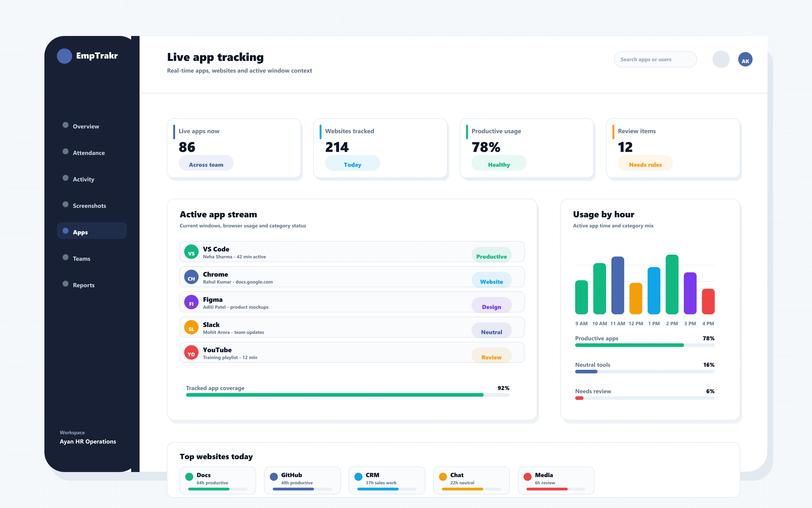The image size is (812, 508).
Task: Click the VS avatar icon for VS Code
Action: click(191, 252)
